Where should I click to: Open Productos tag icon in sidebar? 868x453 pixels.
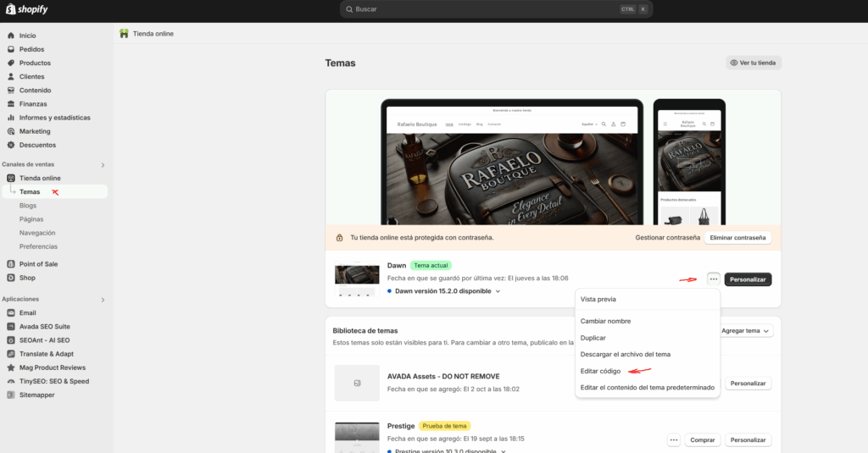(10, 63)
